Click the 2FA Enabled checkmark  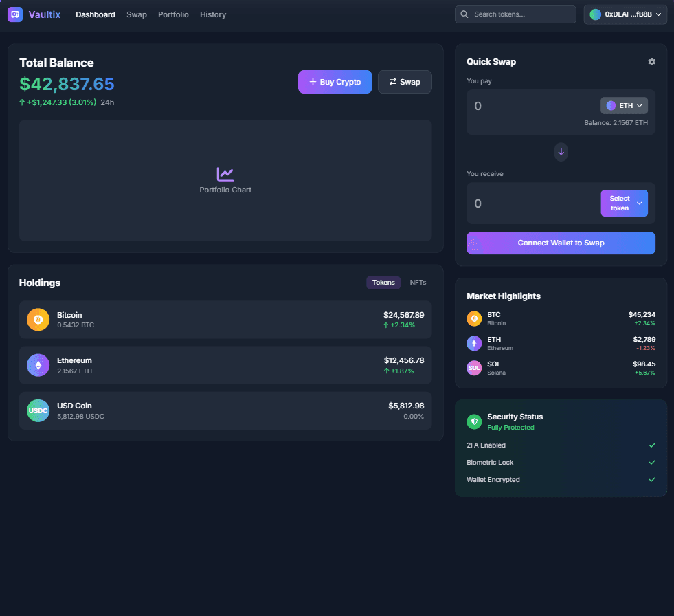point(652,445)
